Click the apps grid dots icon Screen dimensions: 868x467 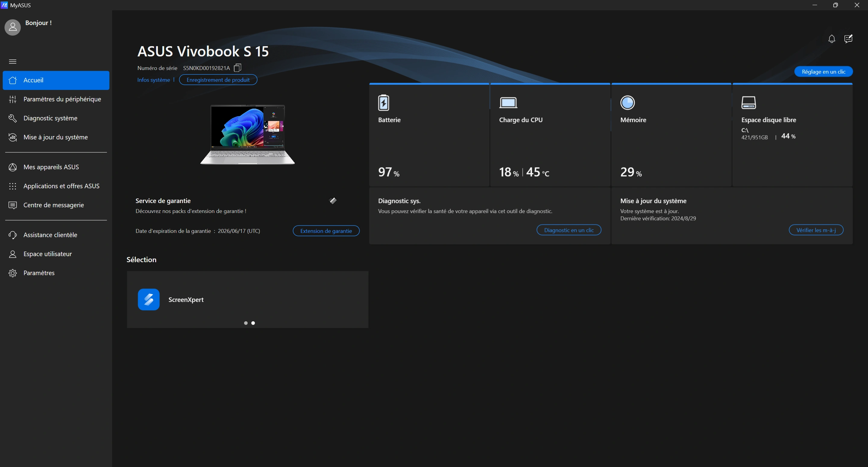pos(12,186)
